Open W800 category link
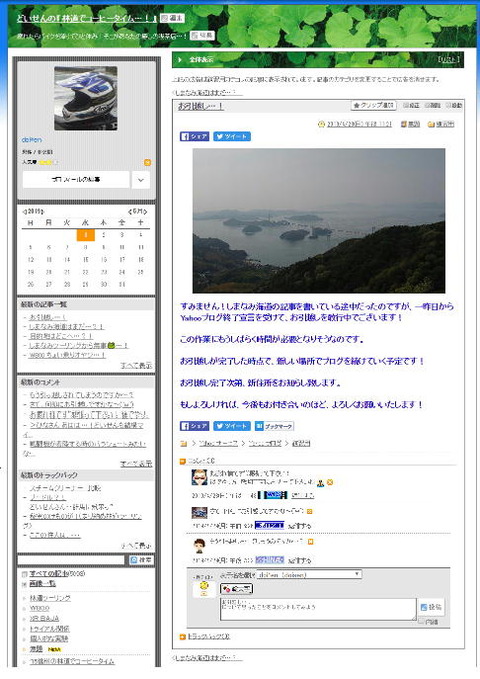Screen dimensions: 480x679 tap(39, 608)
